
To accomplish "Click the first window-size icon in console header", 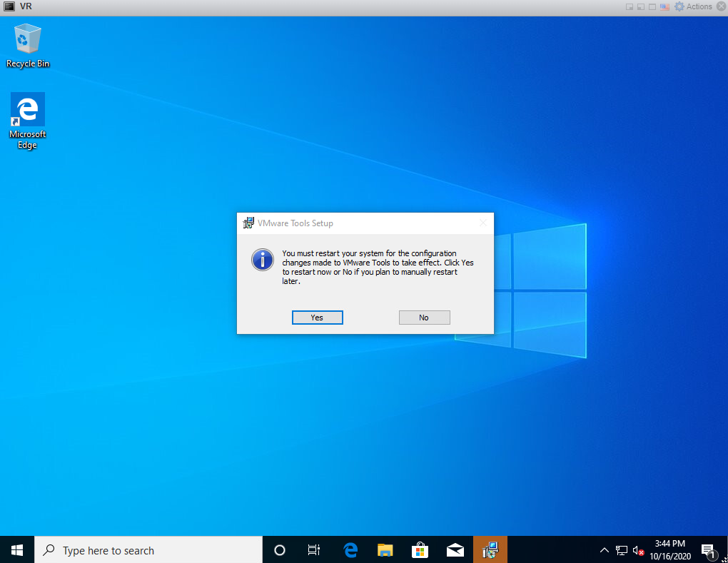I will click(630, 7).
